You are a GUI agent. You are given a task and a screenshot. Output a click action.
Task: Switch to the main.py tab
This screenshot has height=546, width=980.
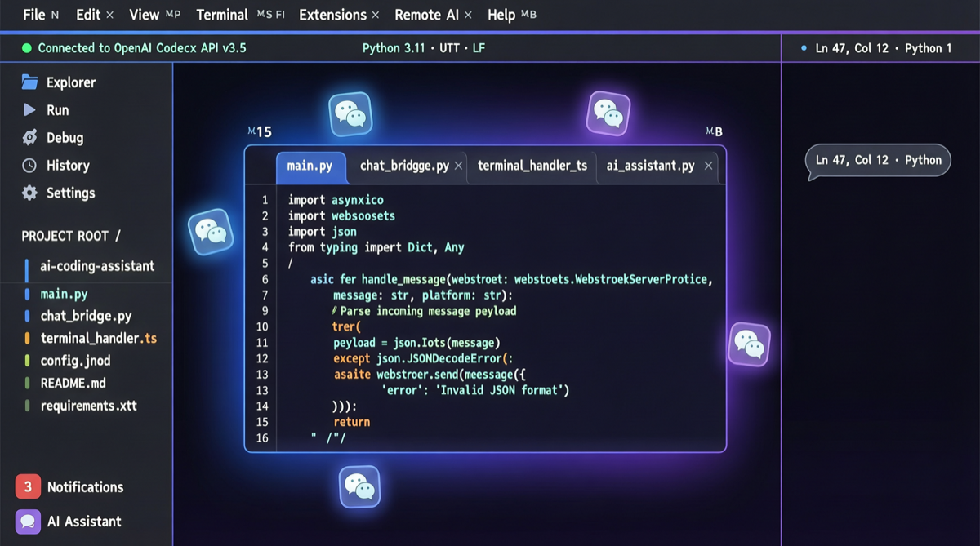[310, 166]
